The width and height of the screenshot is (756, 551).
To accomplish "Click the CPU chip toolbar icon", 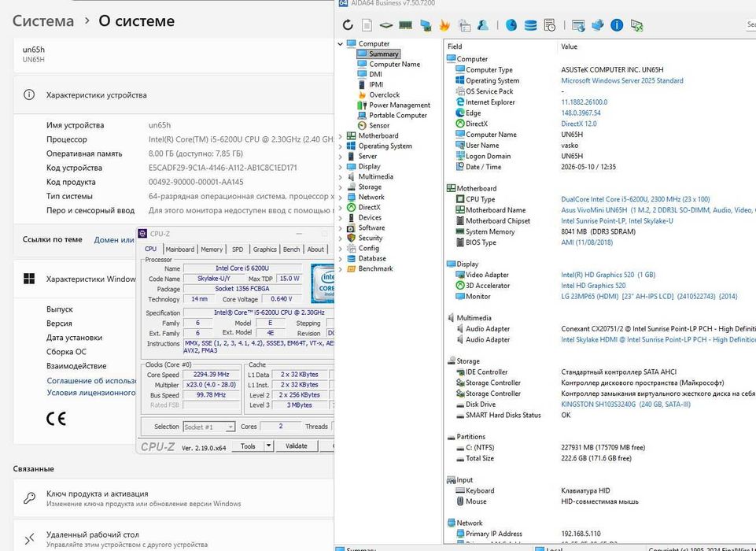I will pyautogui.click(x=385, y=25).
